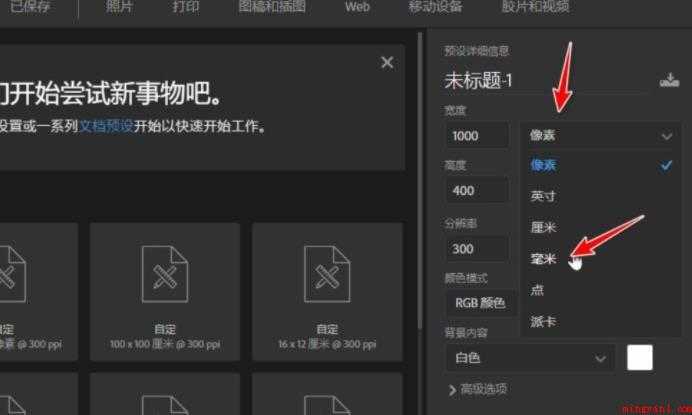Click the white background color swatch
Image resolution: width=692 pixels, height=415 pixels.
click(x=639, y=358)
